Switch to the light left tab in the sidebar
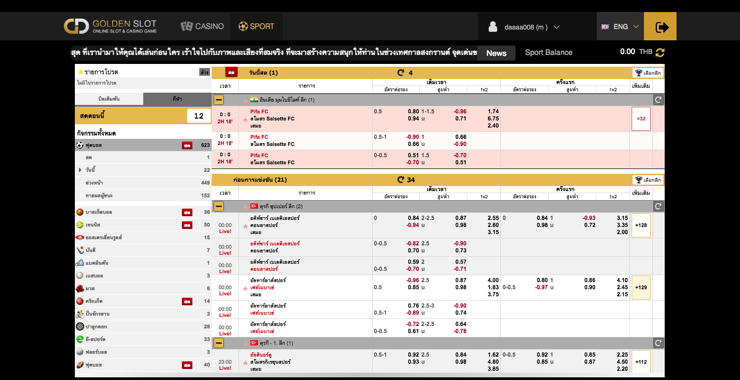 tap(109, 99)
